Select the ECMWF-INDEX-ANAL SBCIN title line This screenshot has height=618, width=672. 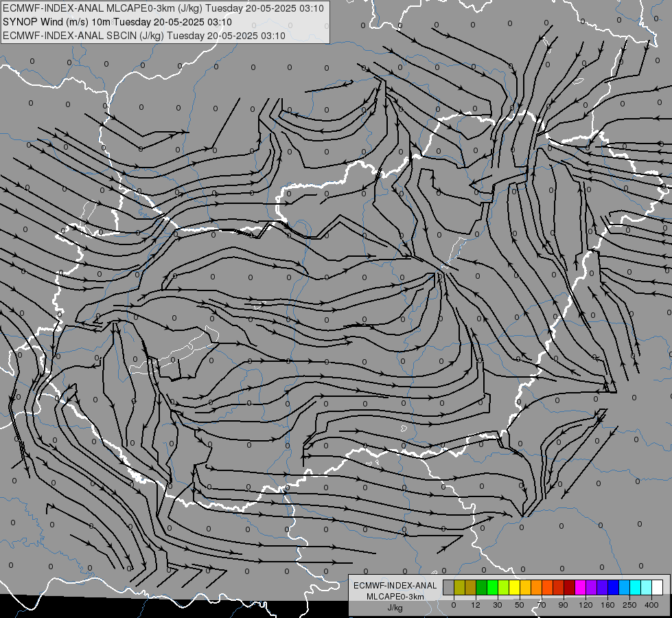coord(144,36)
